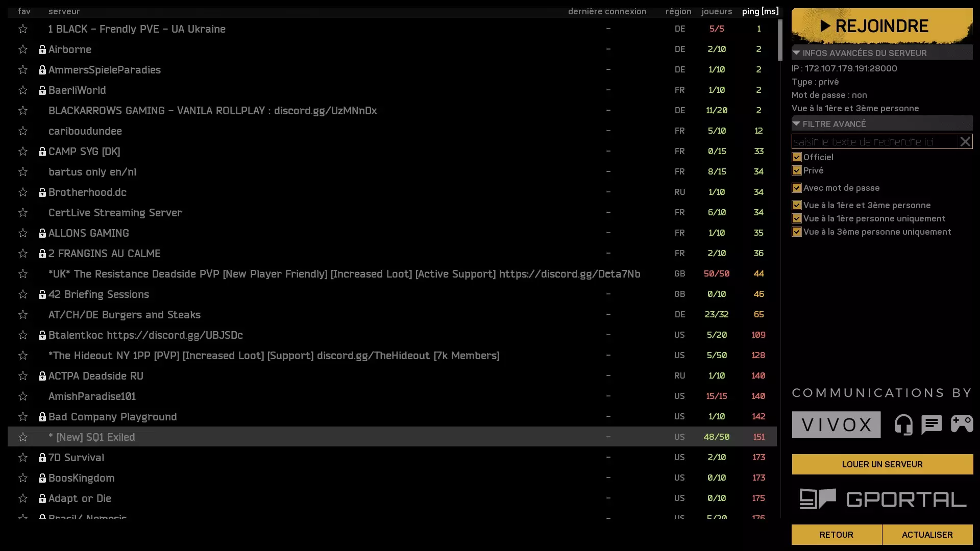This screenshot has height=551, width=980.
Task: Uncheck the Officiel filter checkbox
Action: [797, 157]
